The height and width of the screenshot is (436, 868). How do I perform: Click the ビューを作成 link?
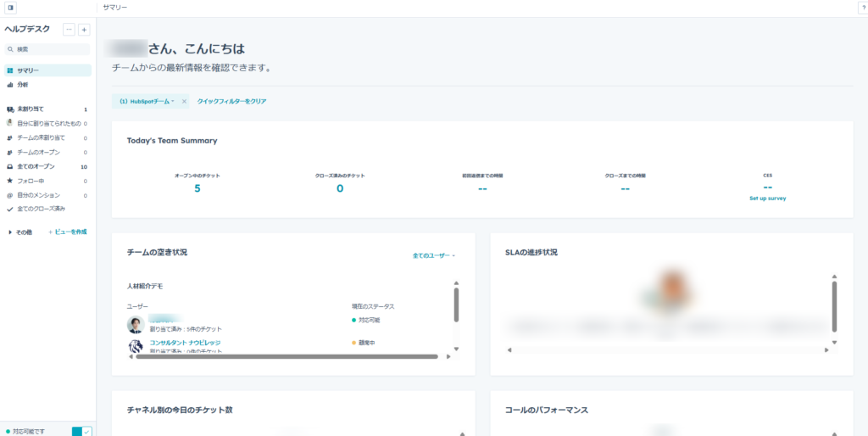click(68, 232)
